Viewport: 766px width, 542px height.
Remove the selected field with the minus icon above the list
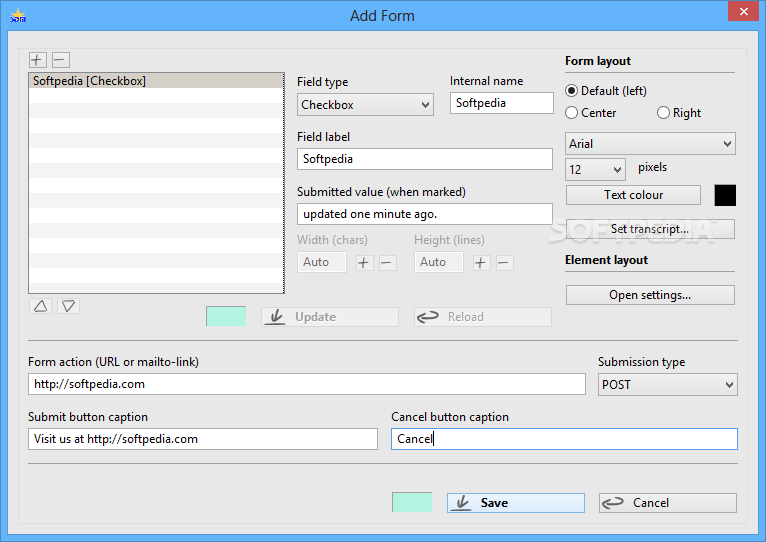point(60,60)
